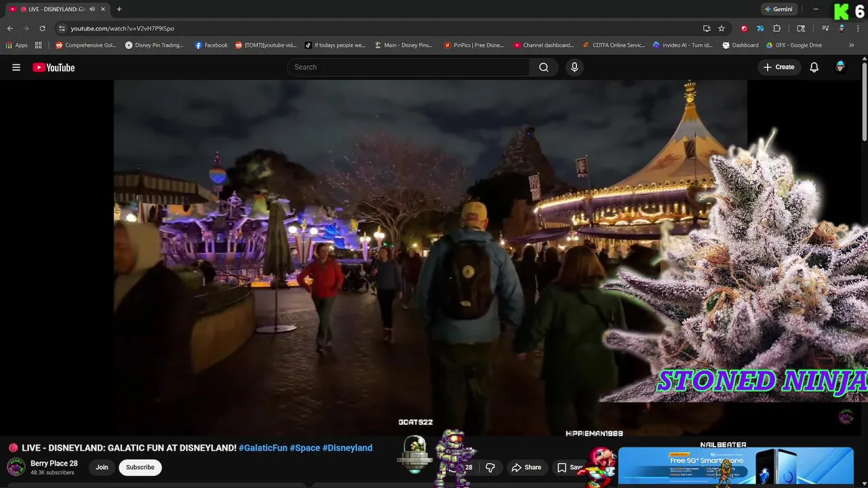Open the Channel dashboard... bookmark
Viewport: 868px width, 488px height.
click(544, 45)
